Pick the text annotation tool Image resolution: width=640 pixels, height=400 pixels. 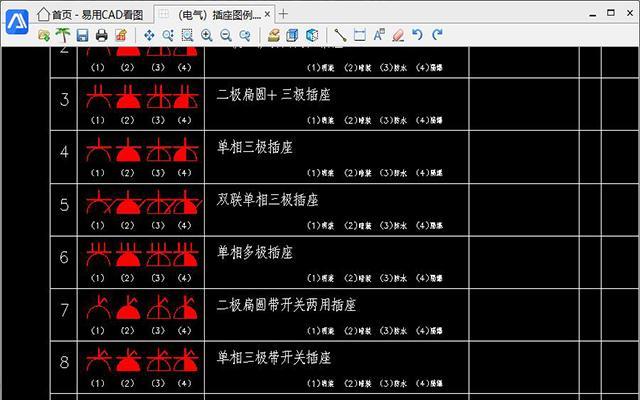coord(379,35)
